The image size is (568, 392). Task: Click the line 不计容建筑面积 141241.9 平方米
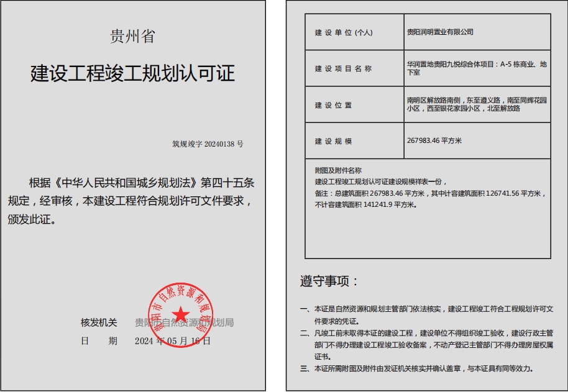point(366,204)
